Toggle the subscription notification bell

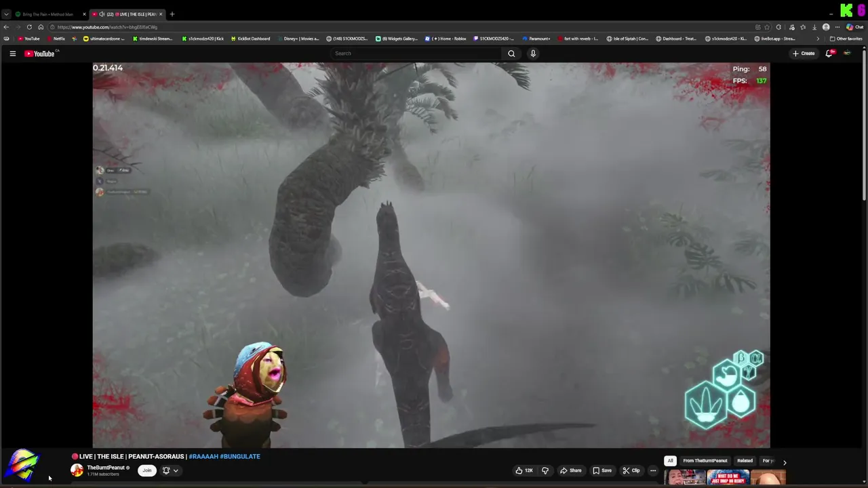pyautogui.click(x=165, y=470)
